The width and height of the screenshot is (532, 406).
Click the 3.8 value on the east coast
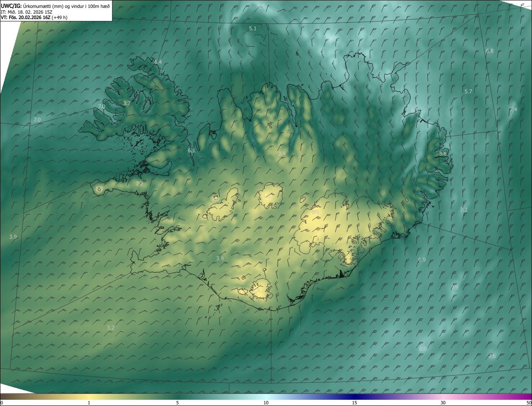pos(443,154)
